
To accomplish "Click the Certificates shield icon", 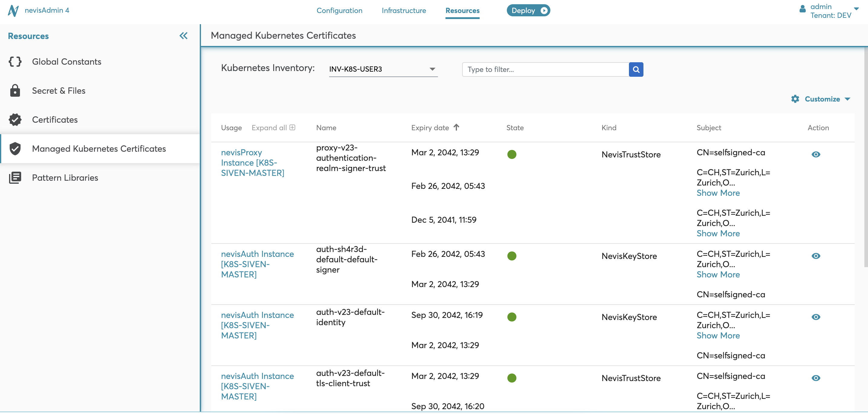I will pyautogui.click(x=15, y=120).
